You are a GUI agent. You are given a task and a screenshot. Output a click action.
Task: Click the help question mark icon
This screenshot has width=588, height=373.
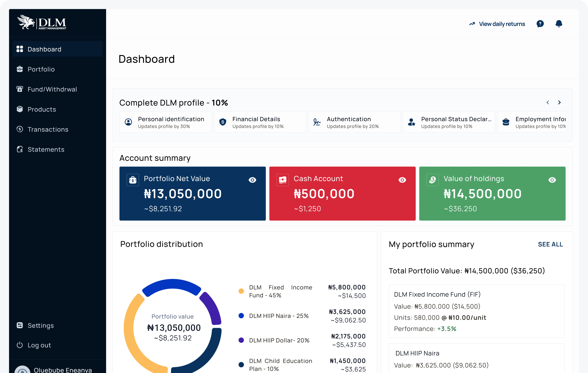[540, 24]
